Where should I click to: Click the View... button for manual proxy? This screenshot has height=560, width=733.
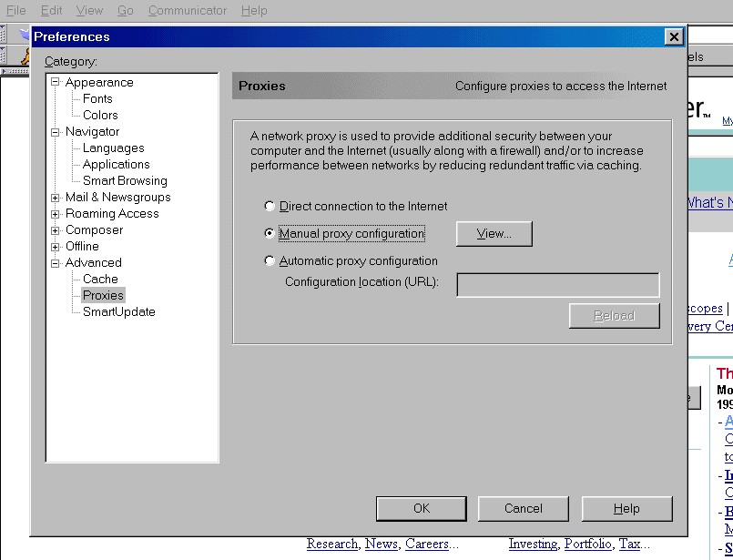494,234
